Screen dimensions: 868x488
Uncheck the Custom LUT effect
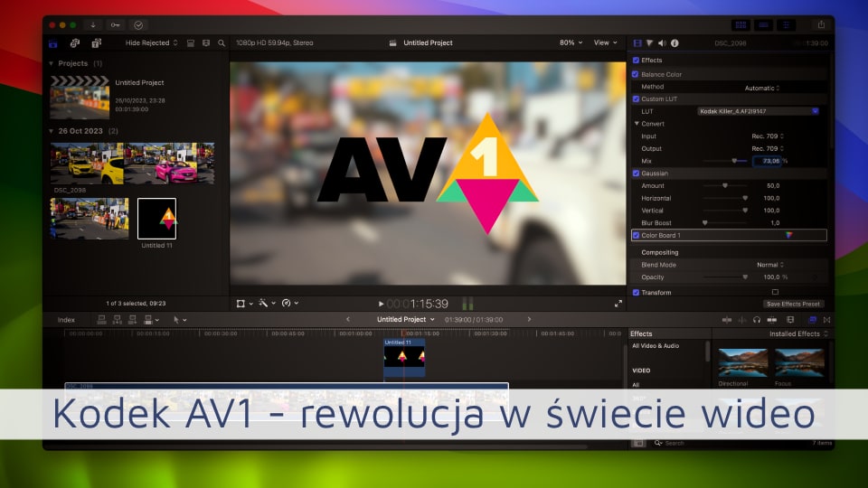pyautogui.click(x=636, y=99)
